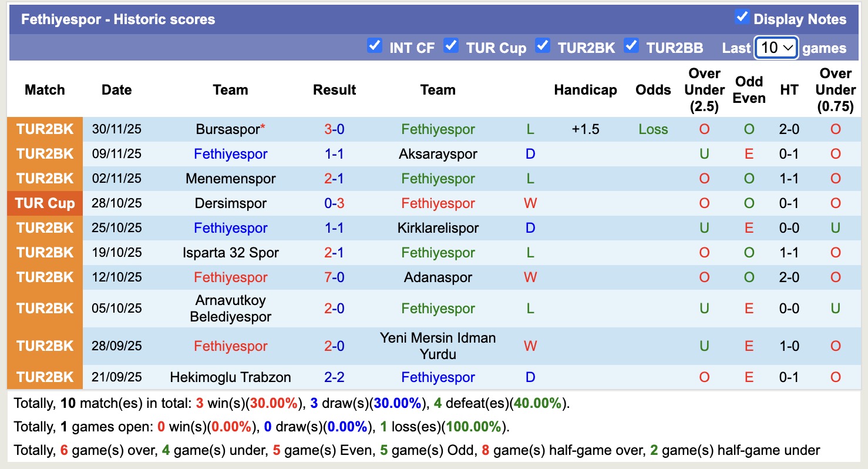Screen dimensions: 868x469
Task: Open the Aksarayspor team link
Action: pyautogui.click(x=438, y=154)
